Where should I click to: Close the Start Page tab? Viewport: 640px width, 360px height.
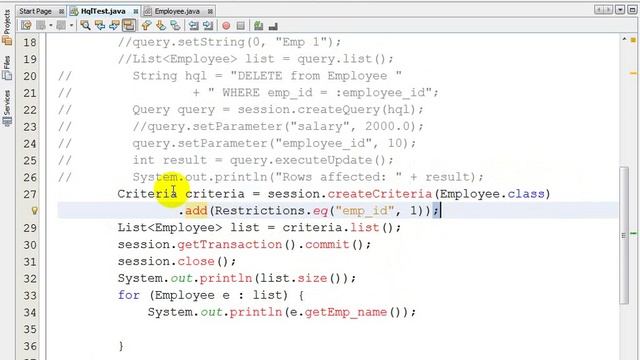[x=61, y=11]
